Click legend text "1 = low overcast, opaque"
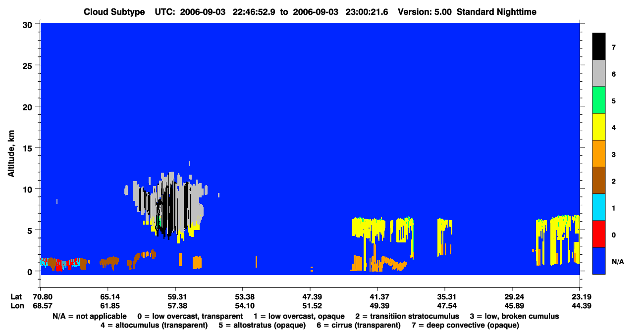Viewport: 644px width, 330px height. (300, 316)
